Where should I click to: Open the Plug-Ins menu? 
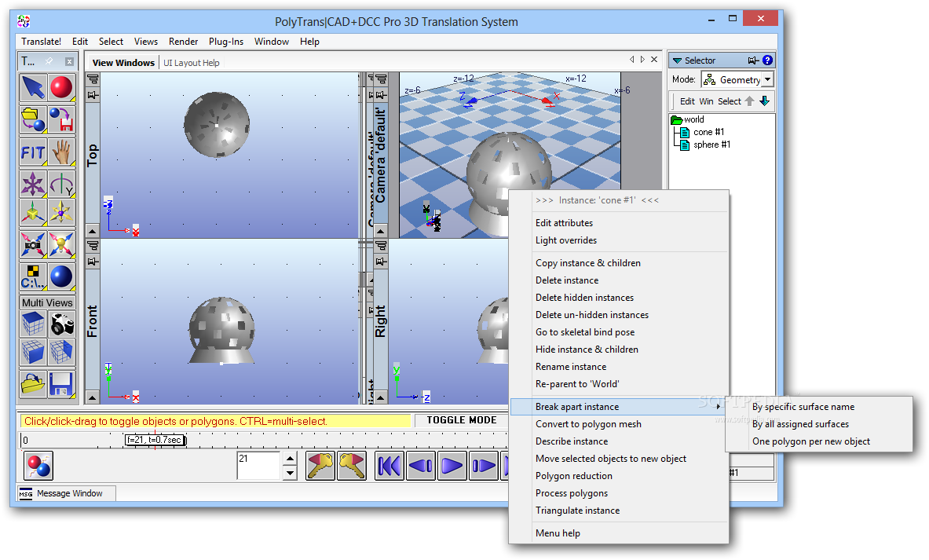[225, 42]
